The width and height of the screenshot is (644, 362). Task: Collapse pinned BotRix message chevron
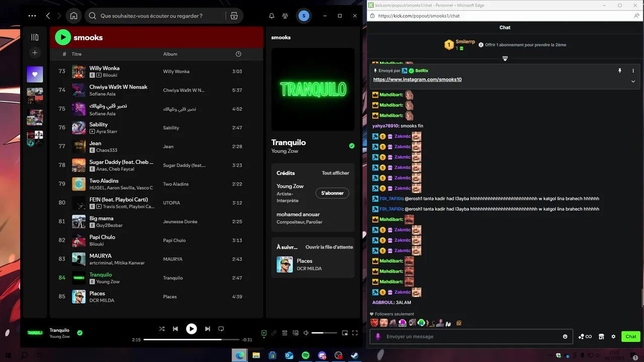[633, 81]
